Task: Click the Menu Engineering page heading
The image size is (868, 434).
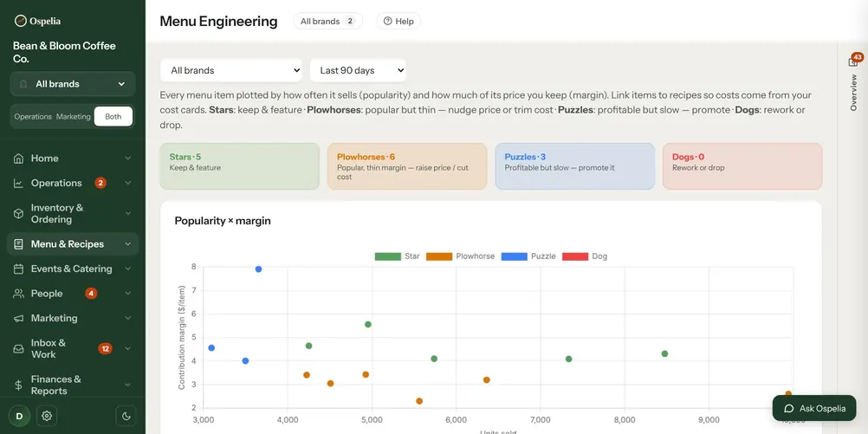Action: [x=218, y=21]
